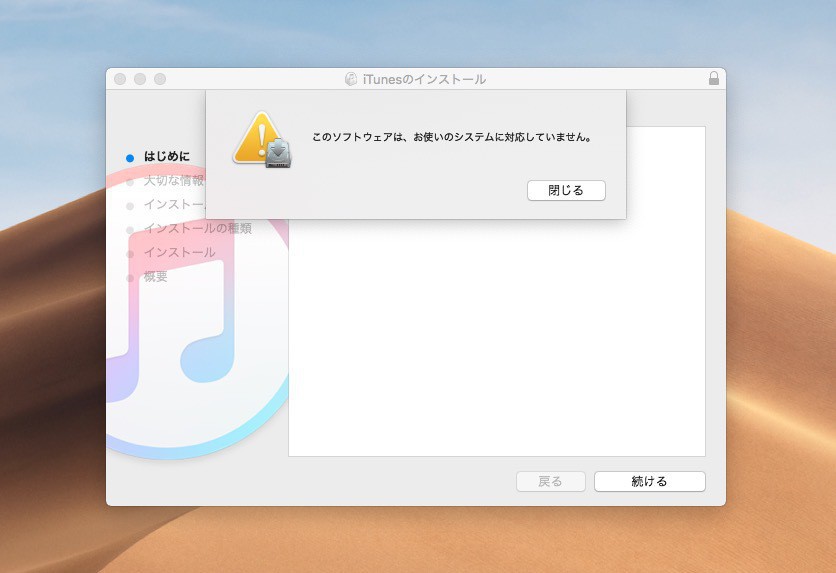836x573 pixels.
Task: Click the warning installer icon in the alert
Action: (262, 140)
